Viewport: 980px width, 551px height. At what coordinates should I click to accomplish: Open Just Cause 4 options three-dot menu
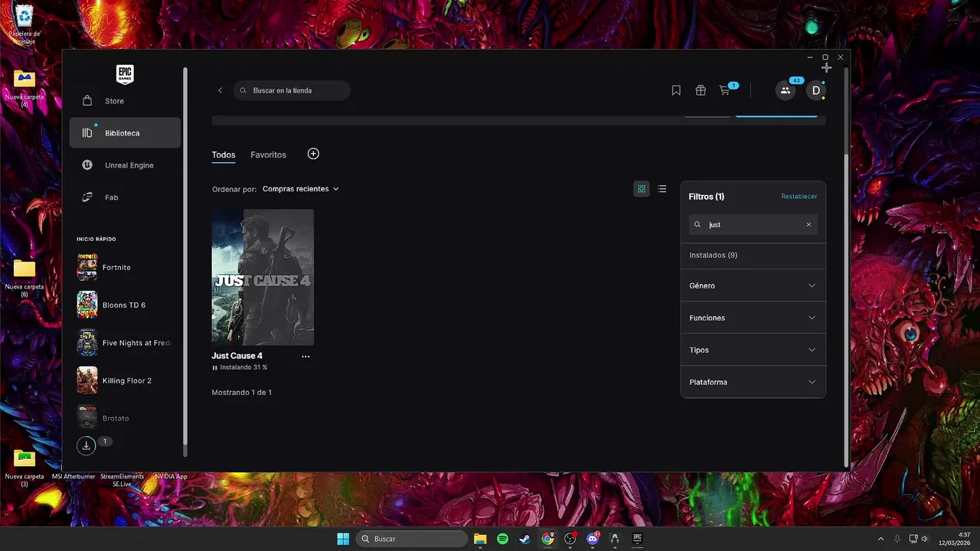[305, 357]
